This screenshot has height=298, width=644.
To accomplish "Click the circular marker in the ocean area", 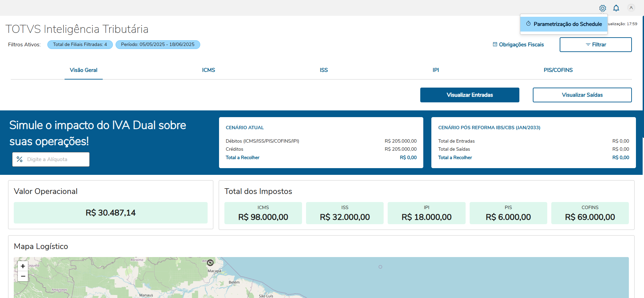I will pyautogui.click(x=380, y=267).
